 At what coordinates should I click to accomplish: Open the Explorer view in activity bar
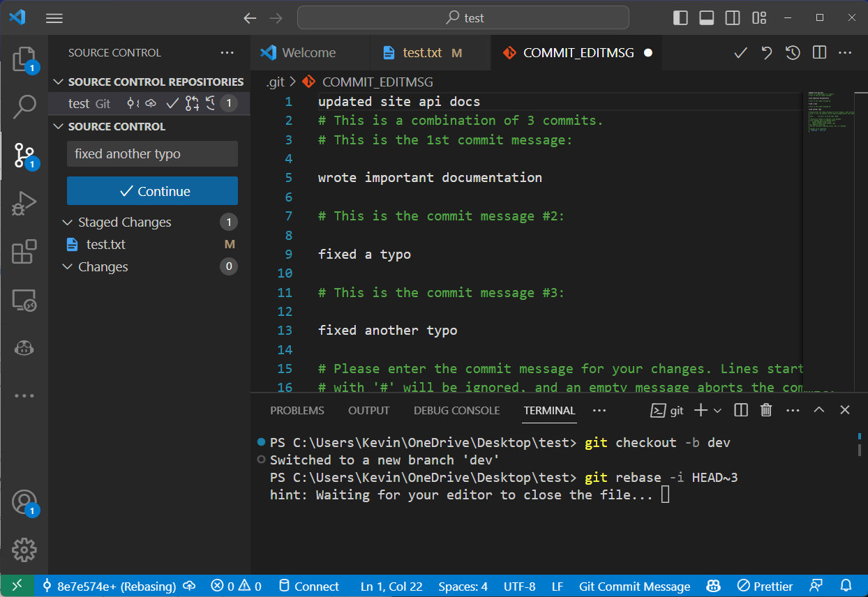24,59
